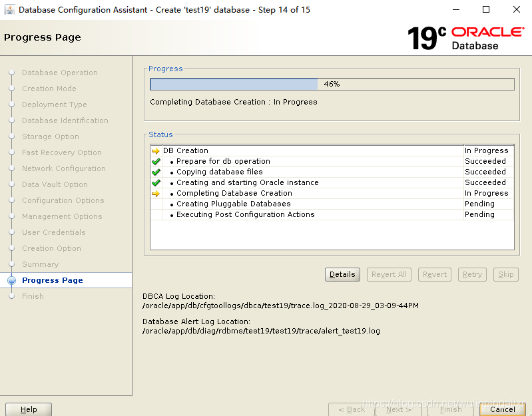Click the 'Copying database files' row text

click(x=220, y=172)
